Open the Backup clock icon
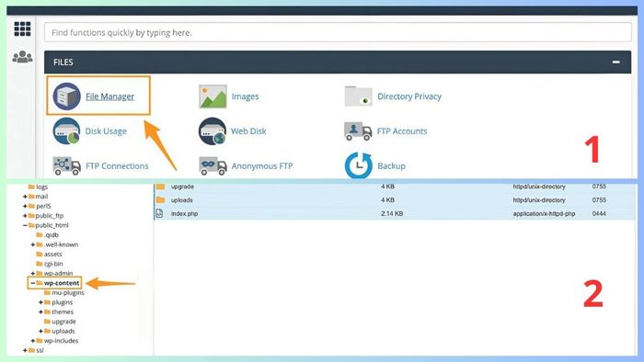 click(359, 165)
